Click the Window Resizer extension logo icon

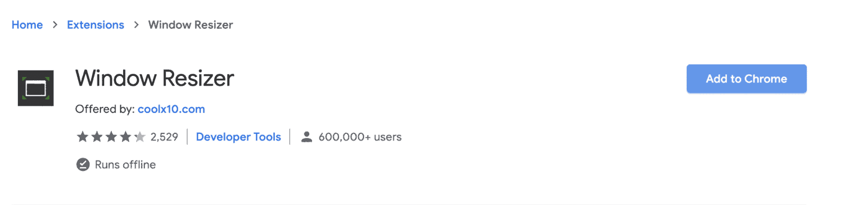coord(36,88)
